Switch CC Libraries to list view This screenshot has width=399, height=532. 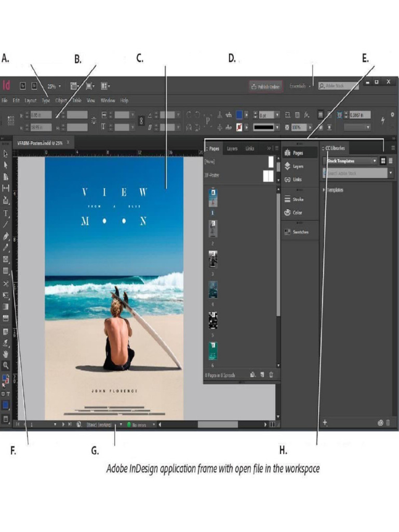[x=391, y=161]
